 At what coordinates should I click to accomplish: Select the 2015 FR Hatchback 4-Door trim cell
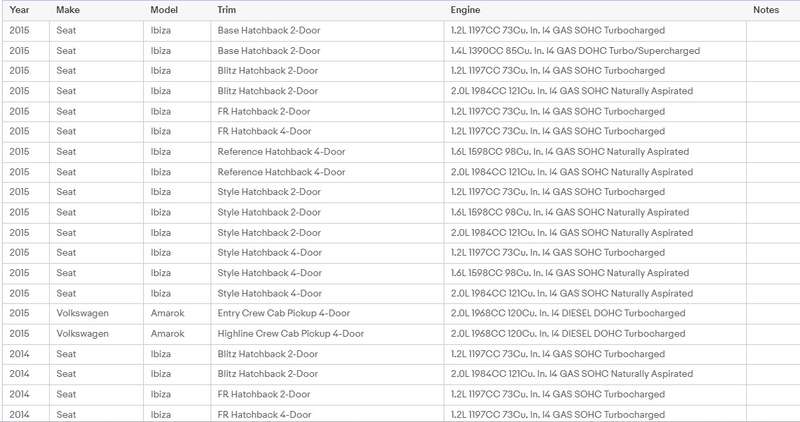point(327,132)
